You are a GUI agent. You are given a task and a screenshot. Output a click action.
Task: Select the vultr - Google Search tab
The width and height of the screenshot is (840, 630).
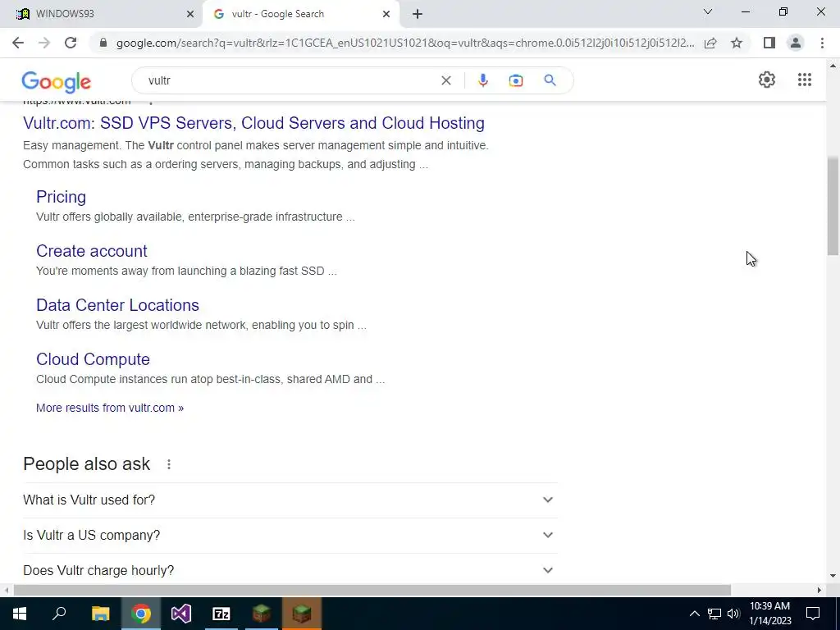coord(300,14)
